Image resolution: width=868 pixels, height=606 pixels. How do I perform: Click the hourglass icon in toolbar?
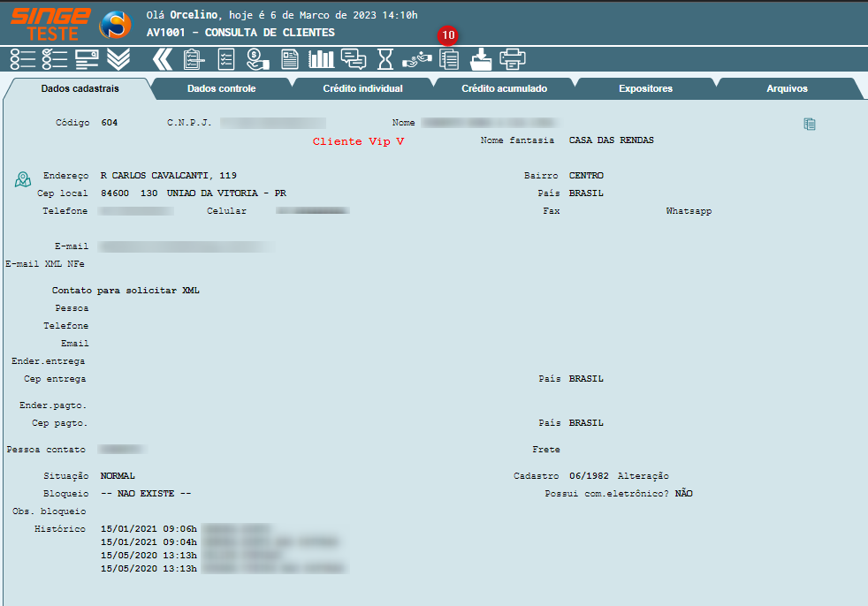pyautogui.click(x=385, y=59)
